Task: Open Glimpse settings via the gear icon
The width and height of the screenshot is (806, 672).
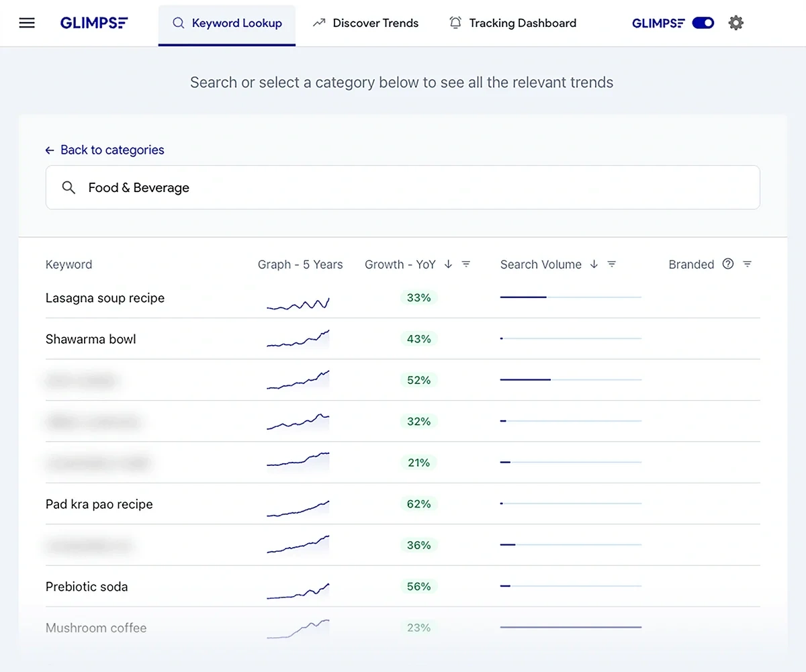Action: (735, 22)
